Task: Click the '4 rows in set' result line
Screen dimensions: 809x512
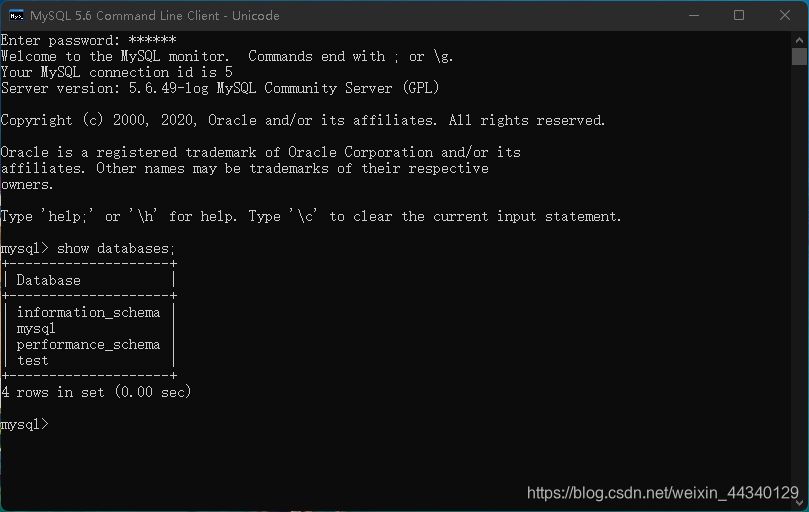Action: [x=96, y=392]
